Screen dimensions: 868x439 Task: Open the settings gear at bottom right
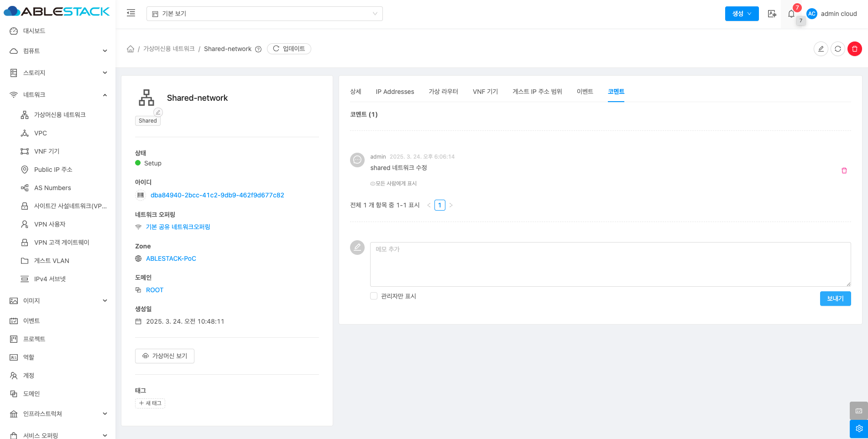(858, 429)
